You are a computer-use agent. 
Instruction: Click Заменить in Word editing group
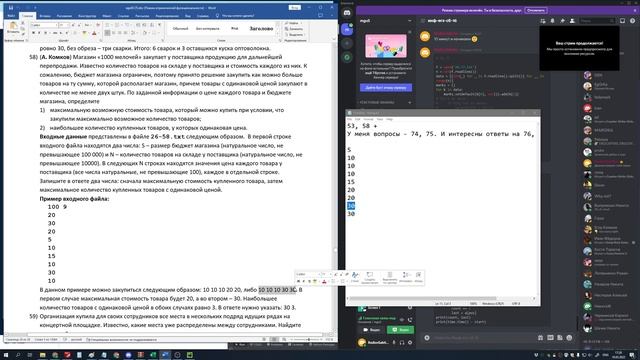[294, 29]
